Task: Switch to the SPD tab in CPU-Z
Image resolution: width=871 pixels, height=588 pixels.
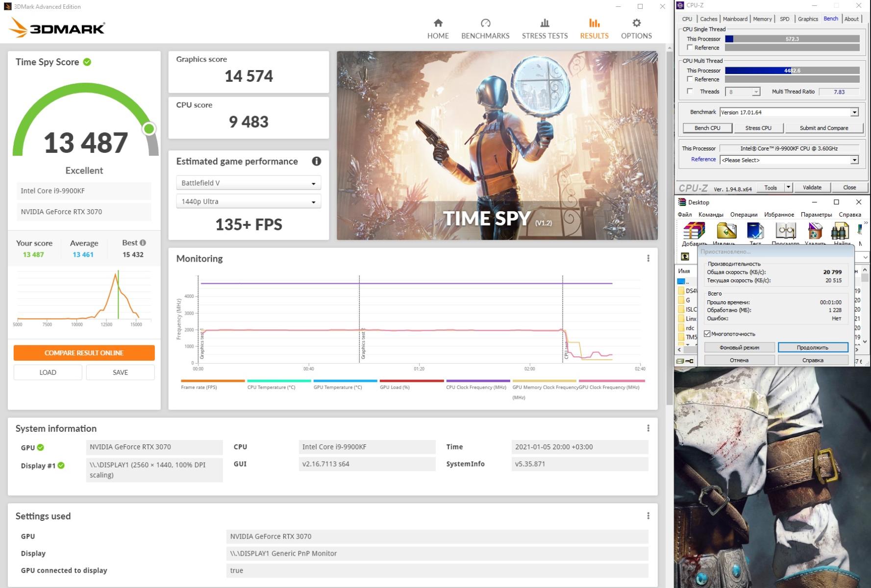Action: 784,19
